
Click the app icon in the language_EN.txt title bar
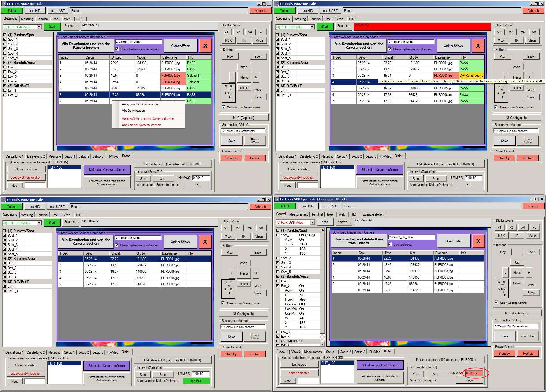(277, 199)
